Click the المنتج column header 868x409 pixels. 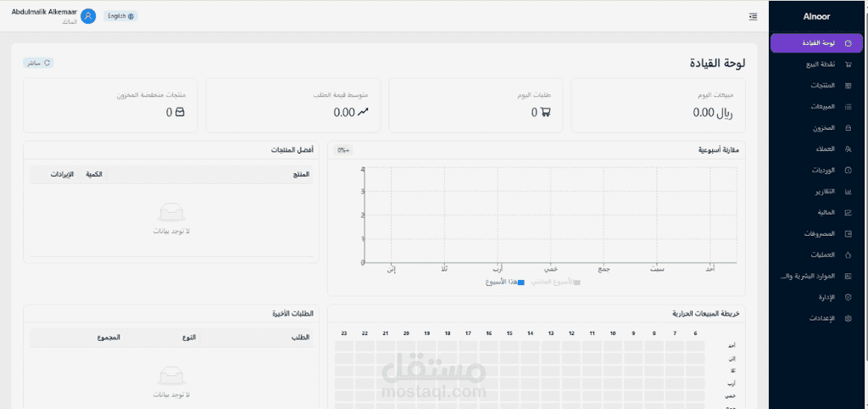pyautogui.click(x=301, y=174)
